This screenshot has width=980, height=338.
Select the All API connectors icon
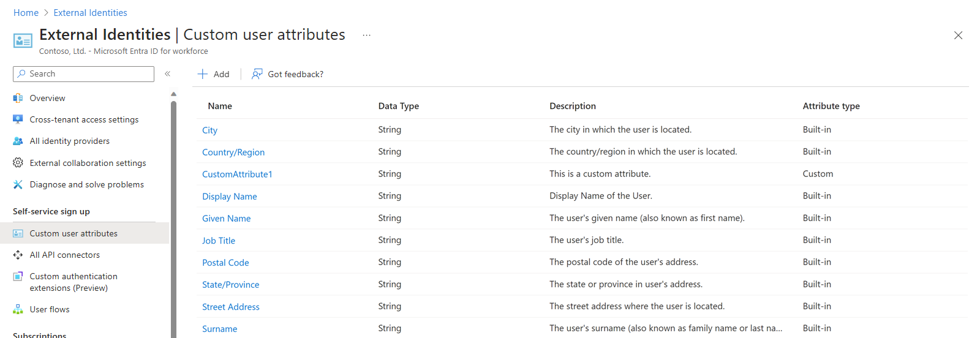click(x=18, y=255)
